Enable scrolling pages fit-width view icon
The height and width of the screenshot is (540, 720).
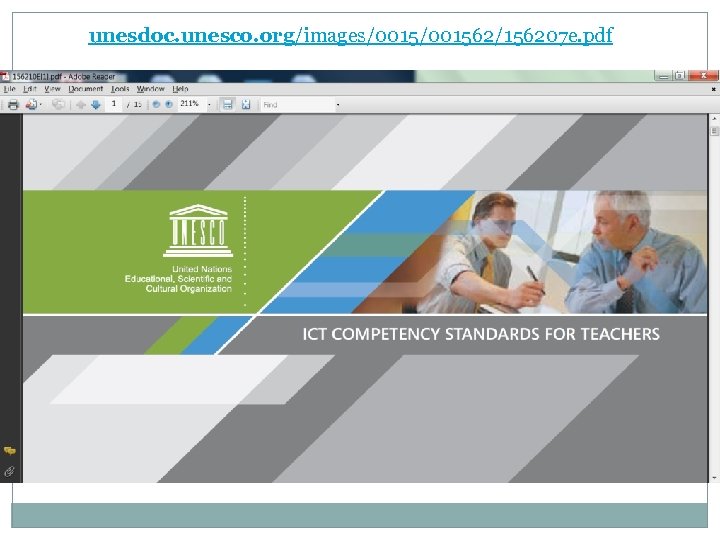(x=227, y=105)
